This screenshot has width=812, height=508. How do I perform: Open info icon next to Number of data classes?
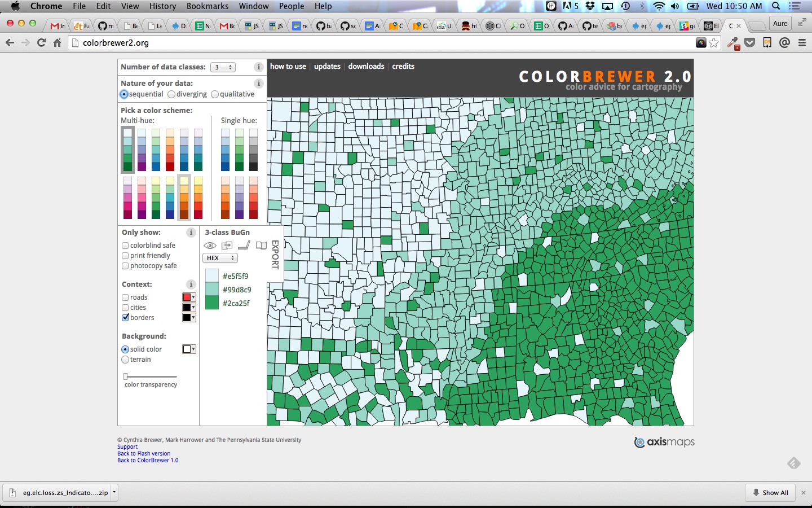pos(259,67)
